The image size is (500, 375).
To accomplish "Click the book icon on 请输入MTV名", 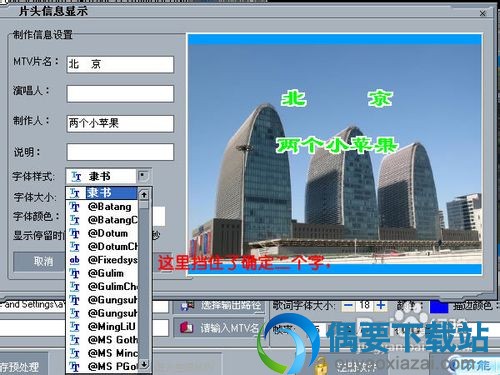I will point(186,328).
